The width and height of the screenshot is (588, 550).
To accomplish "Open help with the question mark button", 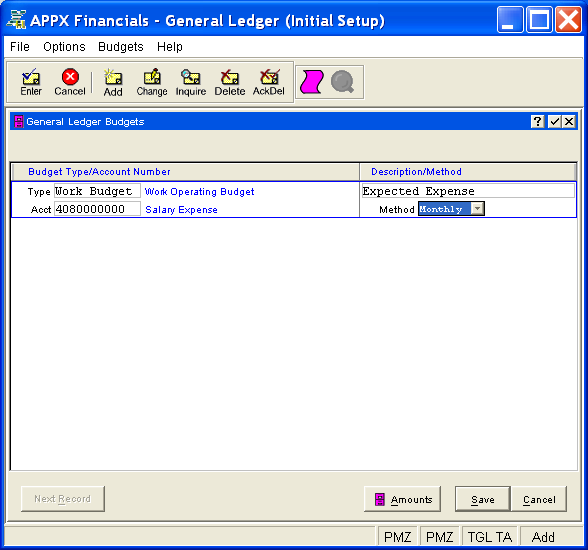I will pyautogui.click(x=537, y=121).
